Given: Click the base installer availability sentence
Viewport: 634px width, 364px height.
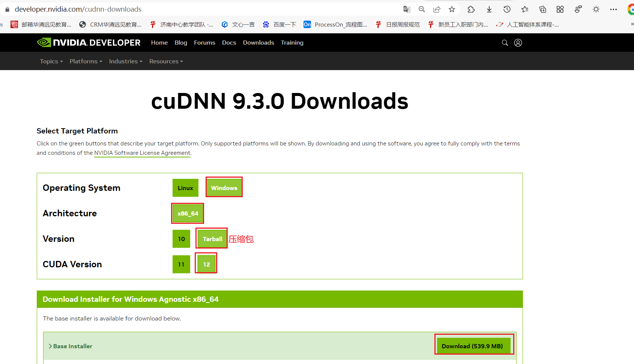Looking at the screenshot, I should point(112,318).
